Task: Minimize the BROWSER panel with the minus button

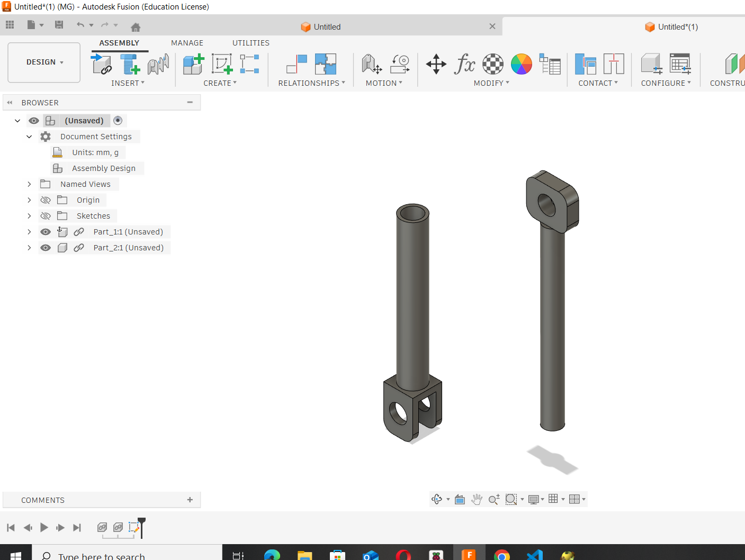Action: tap(190, 102)
